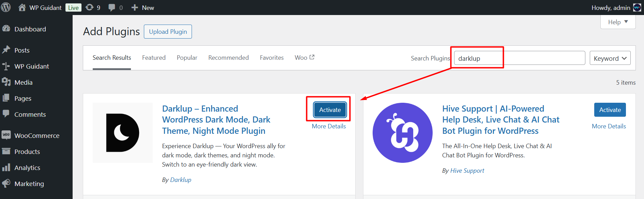Click the Add Plugins page heading
Screen dimensions: 644x199
pos(111,31)
